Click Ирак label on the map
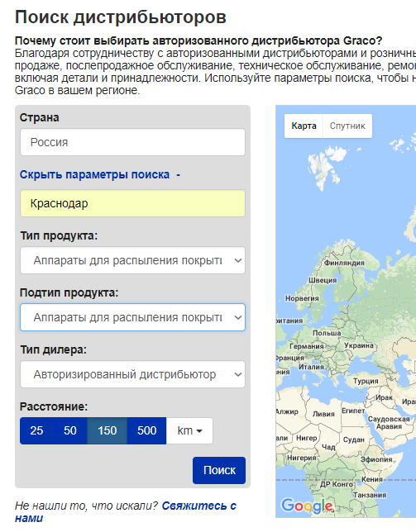Screen dimensions: 416x532 coord(384,397)
